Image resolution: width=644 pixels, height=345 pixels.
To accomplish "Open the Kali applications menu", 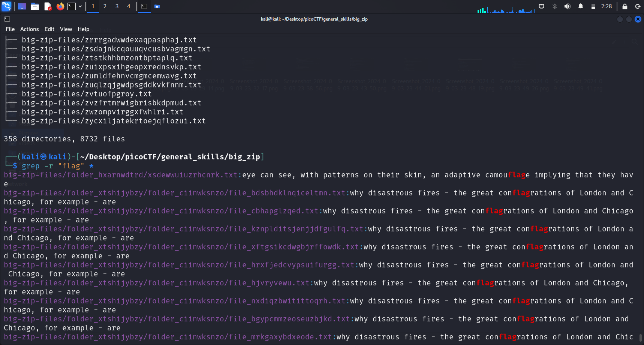I will tap(6, 6).
